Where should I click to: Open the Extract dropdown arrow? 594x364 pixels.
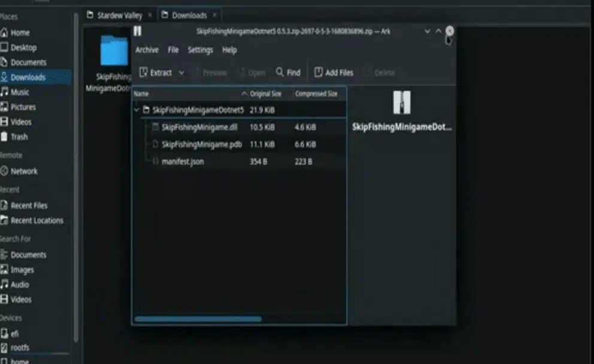click(181, 72)
